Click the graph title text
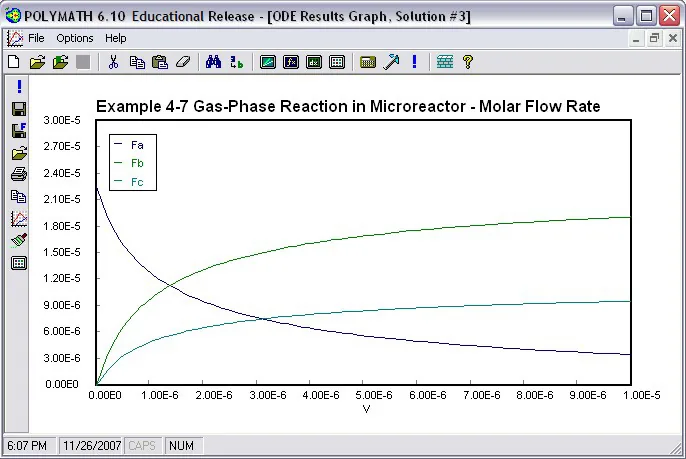The height and width of the screenshot is (459, 686). pyautogui.click(x=348, y=106)
